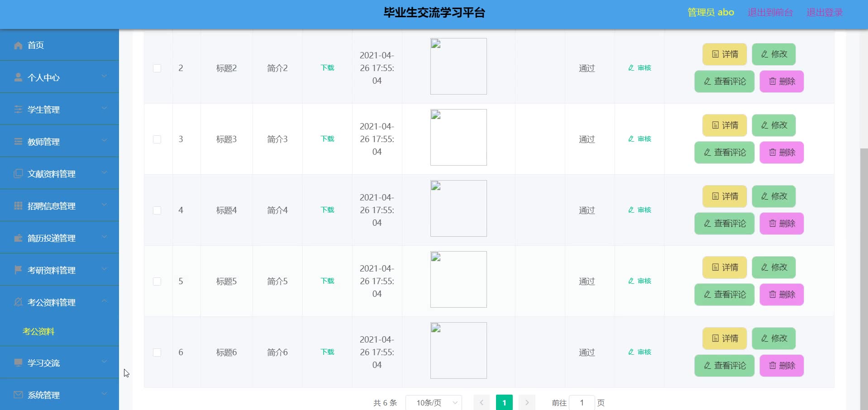Click the person icon next to 个人中心

(x=18, y=77)
